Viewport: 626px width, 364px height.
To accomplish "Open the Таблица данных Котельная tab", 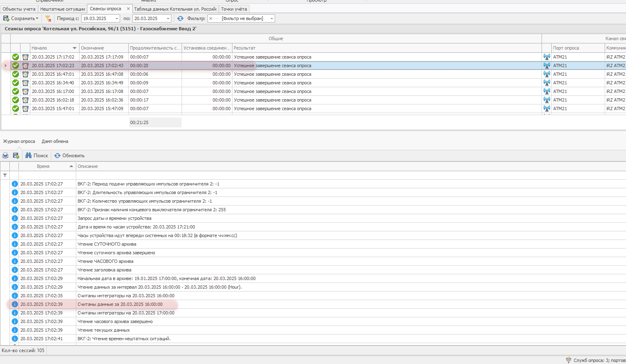I will (175, 9).
